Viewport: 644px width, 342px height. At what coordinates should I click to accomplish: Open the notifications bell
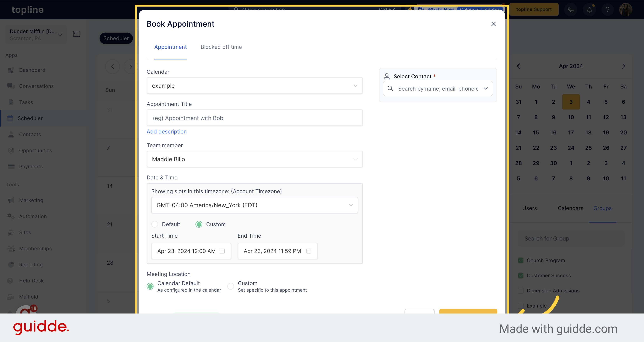pyautogui.click(x=589, y=10)
